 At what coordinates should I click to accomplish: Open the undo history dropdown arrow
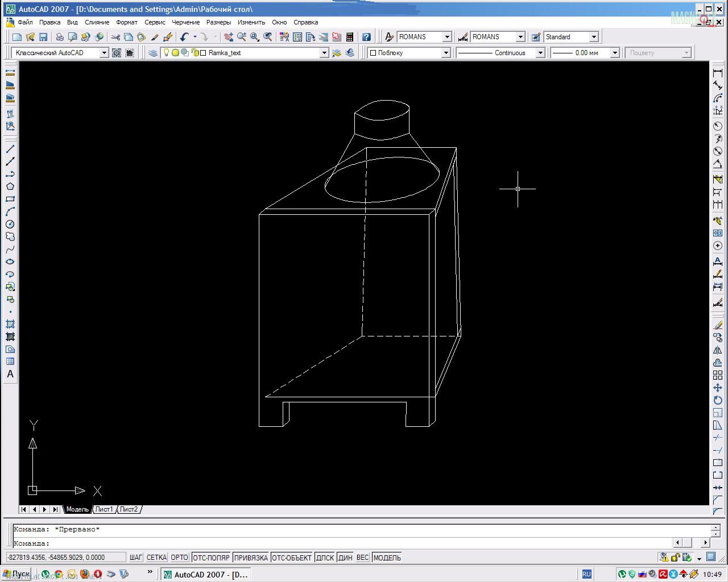pyautogui.click(x=195, y=37)
